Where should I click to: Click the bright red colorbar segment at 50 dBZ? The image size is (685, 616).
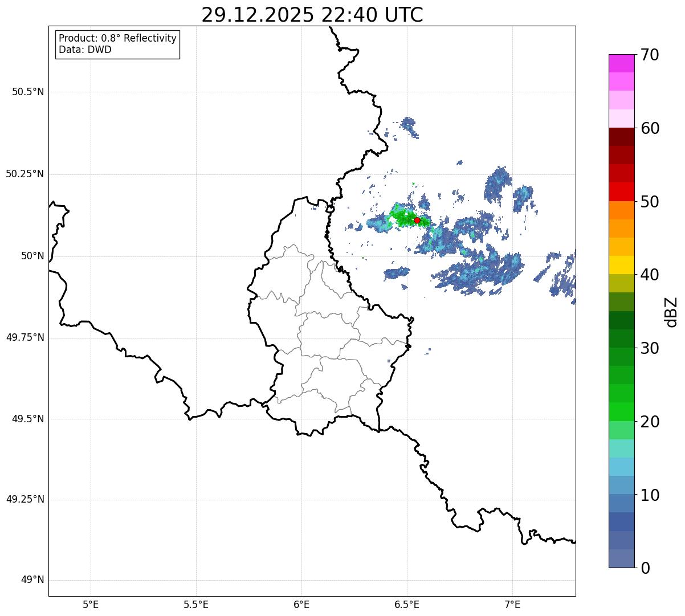click(x=621, y=192)
